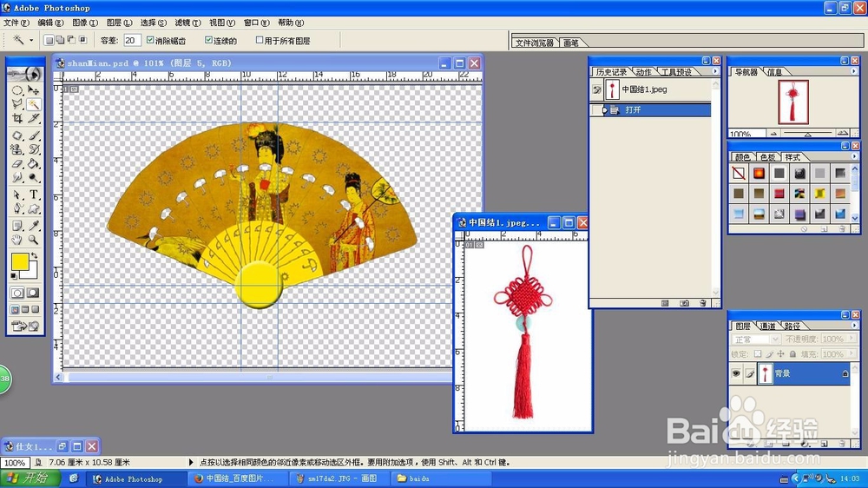Click swap foreground and background colors arrow

[35, 256]
